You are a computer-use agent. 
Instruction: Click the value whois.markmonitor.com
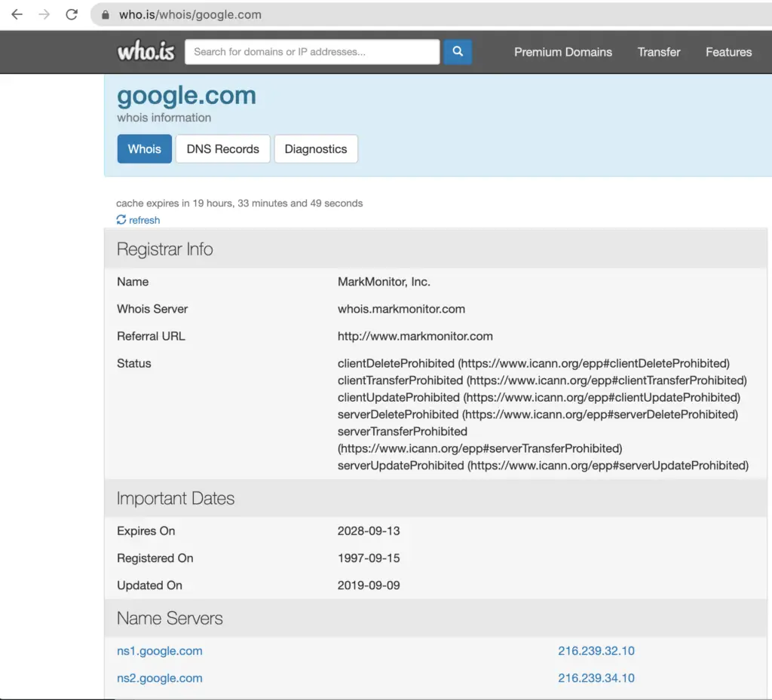pos(401,309)
